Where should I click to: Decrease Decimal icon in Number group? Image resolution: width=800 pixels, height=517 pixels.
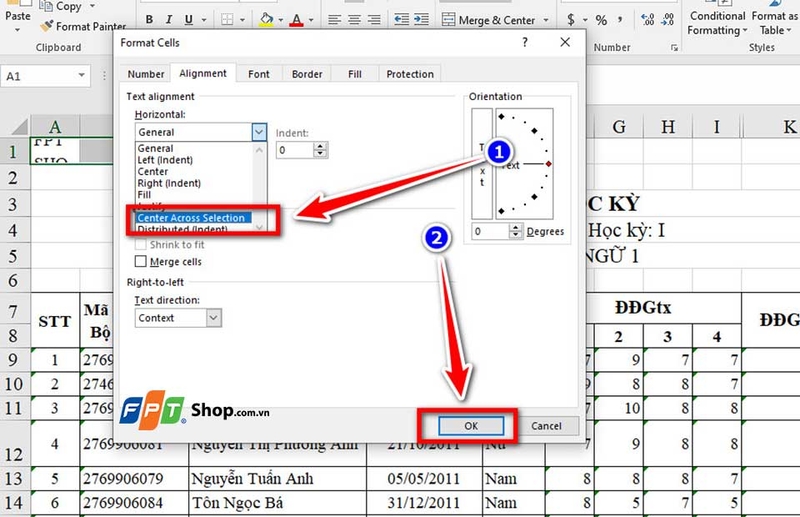(667, 20)
